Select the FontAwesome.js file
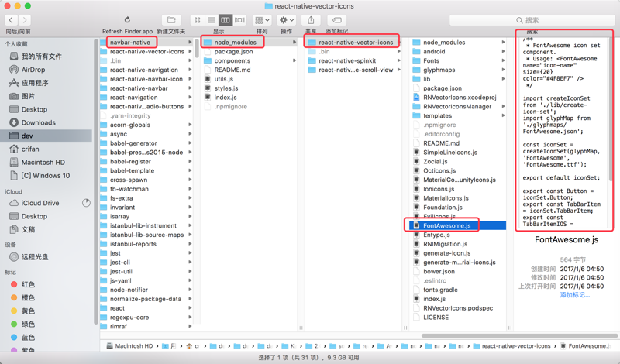This screenshot has height=364, width=620. (447, 225)
